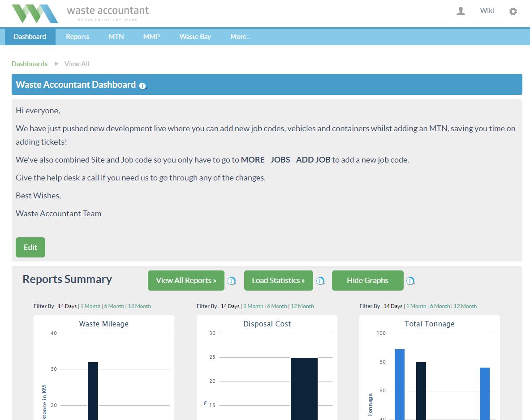Click info icon beside Waste Accountant Dashboard title
This screenshot has height=420, width=530.
coord(142,86)
